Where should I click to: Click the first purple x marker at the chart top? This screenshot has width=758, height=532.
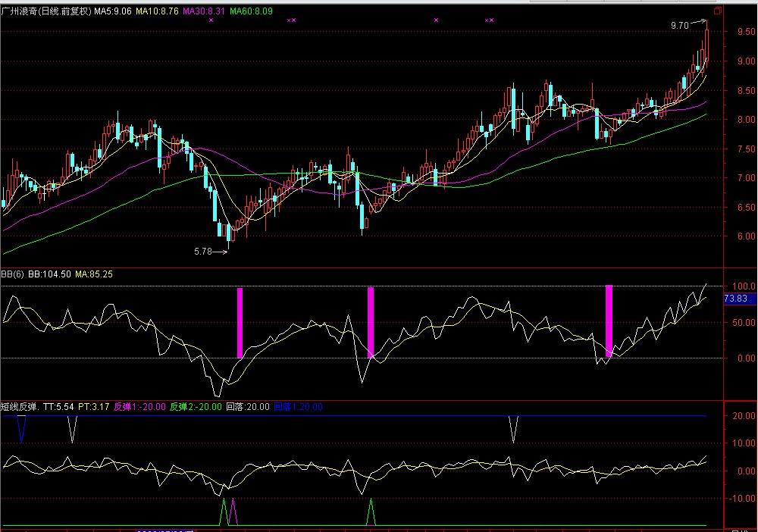coord(211,20)
